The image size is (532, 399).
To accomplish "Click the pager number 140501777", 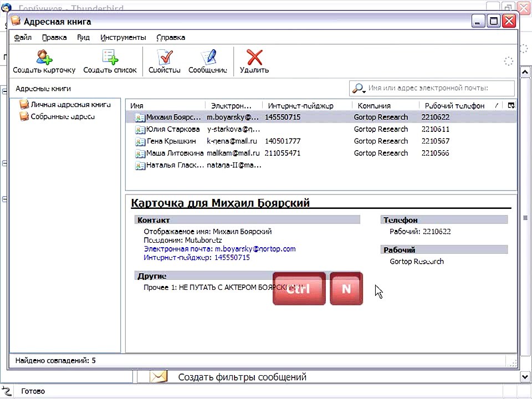I will 283,141.
